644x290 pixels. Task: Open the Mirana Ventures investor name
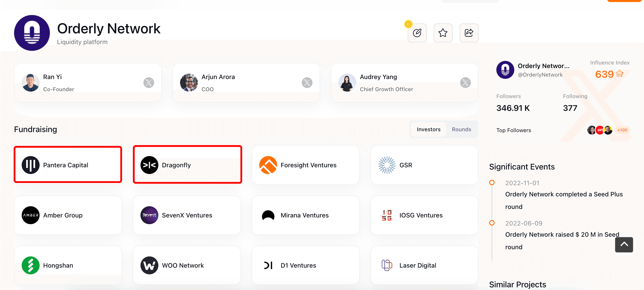pos(304,215)
